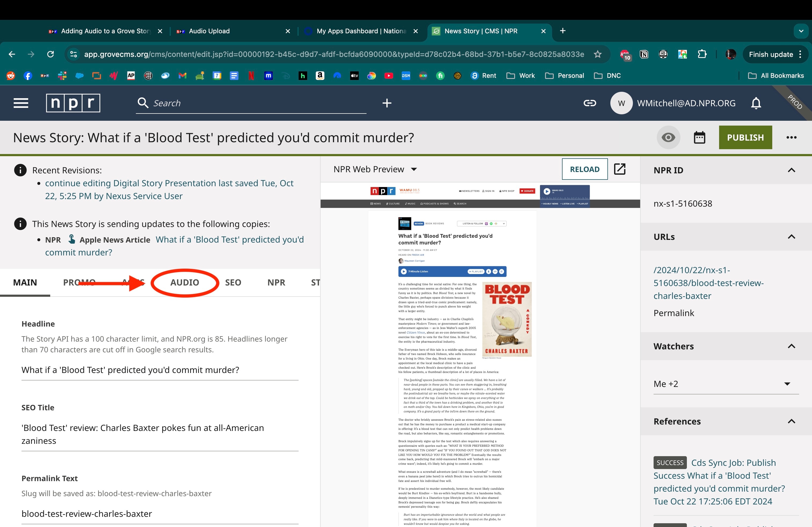Viewport: 812px width, 527px height.
Task: Collapse the NPR ID section
Action: [791, 170]
